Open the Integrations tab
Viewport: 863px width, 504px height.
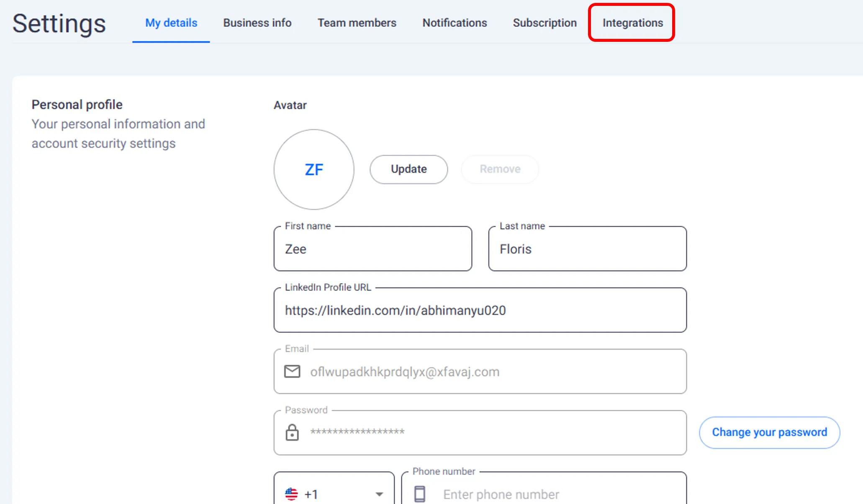point(632,23)
